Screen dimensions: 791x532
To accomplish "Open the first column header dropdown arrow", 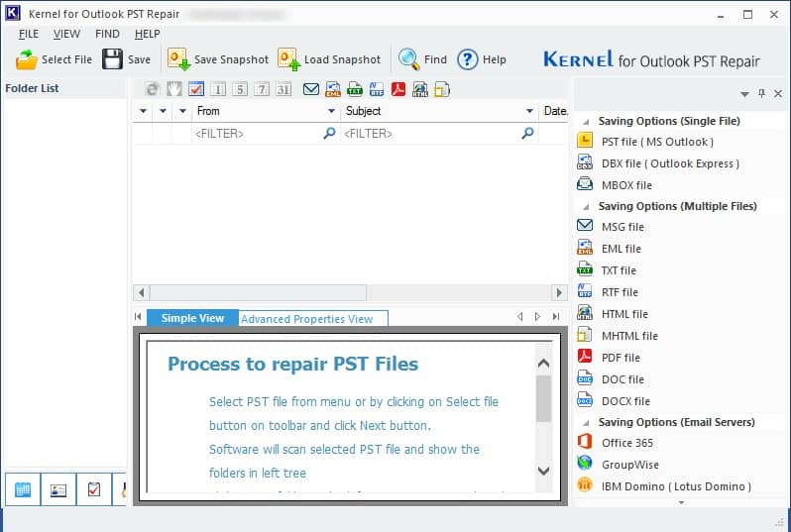I will coord(144,111).
